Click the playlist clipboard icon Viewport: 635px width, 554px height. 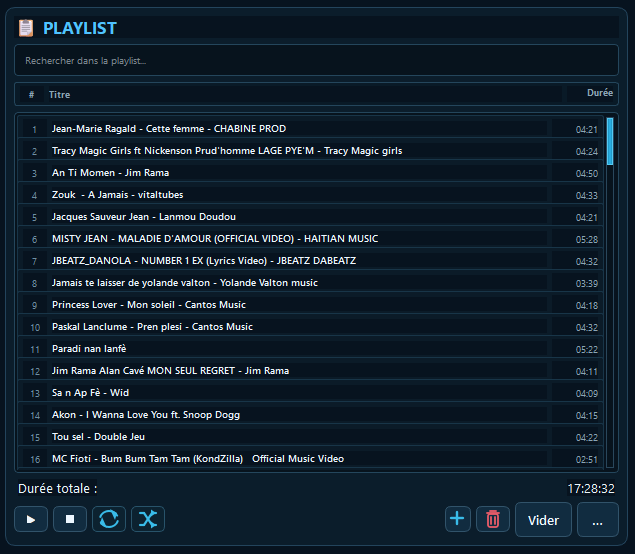26,28
